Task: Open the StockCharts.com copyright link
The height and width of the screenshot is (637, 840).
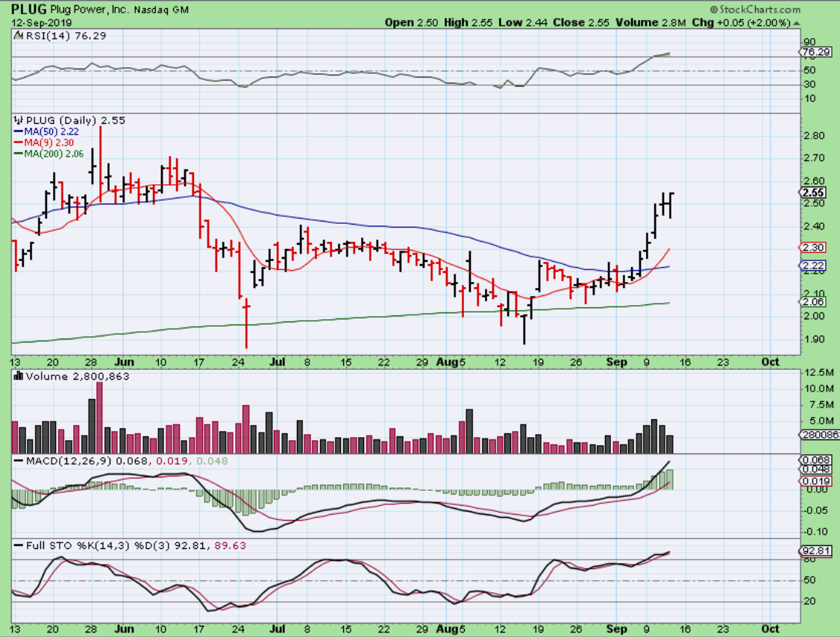Action: (756, 10)
